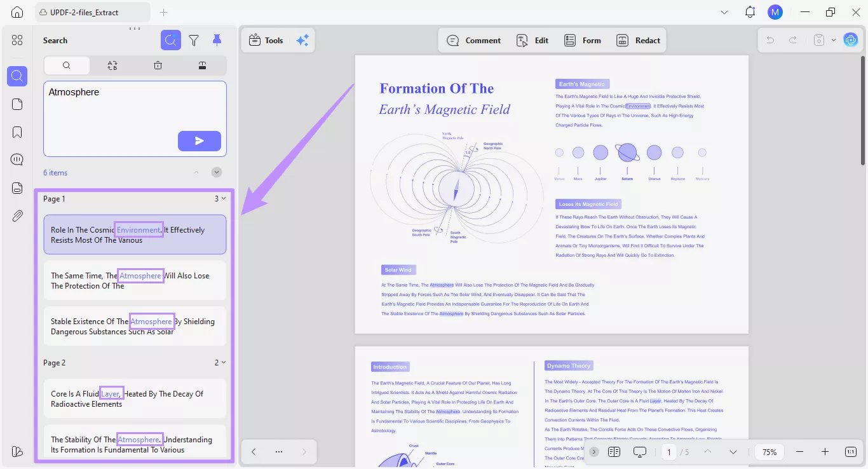Click the 6 items results link

click(x=55, y=172)
